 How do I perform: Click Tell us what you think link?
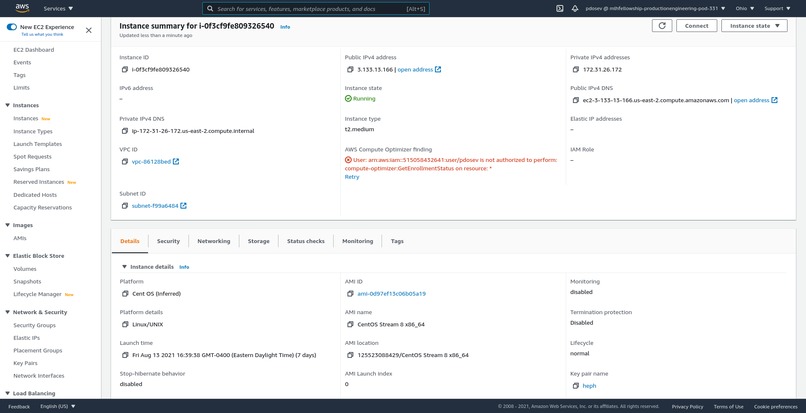tap(42, 34)
